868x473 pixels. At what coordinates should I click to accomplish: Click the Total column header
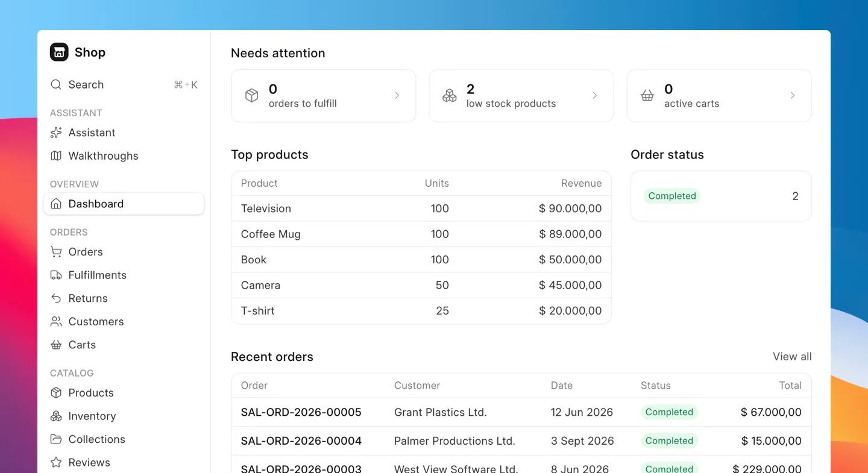coord(790,386)
